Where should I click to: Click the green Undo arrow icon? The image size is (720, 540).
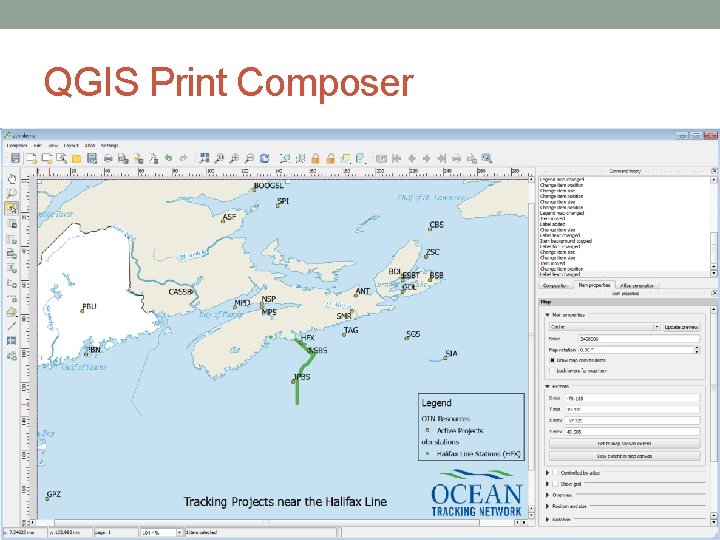tap(169, 158)
